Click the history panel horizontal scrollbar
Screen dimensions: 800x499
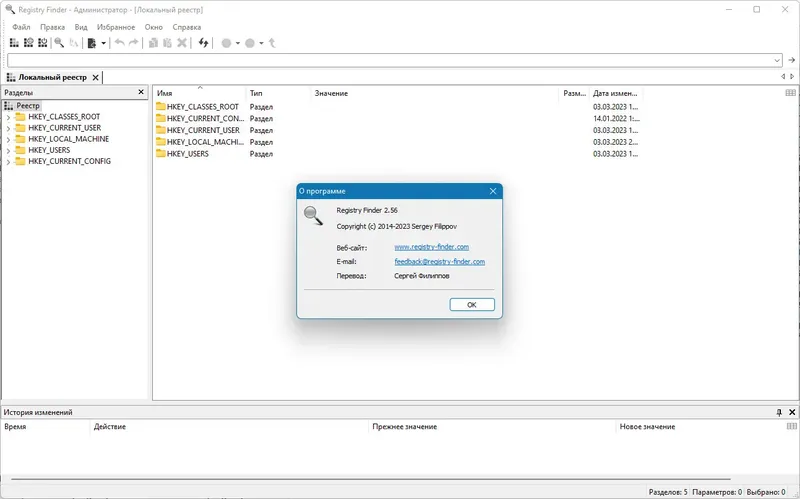371,479
